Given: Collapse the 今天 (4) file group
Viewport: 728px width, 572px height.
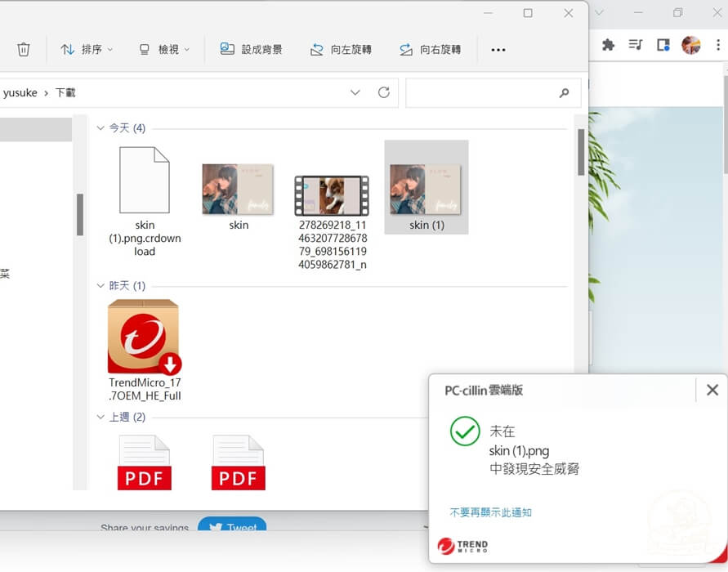Looking at the screenshot, I should tap(101, 128).
